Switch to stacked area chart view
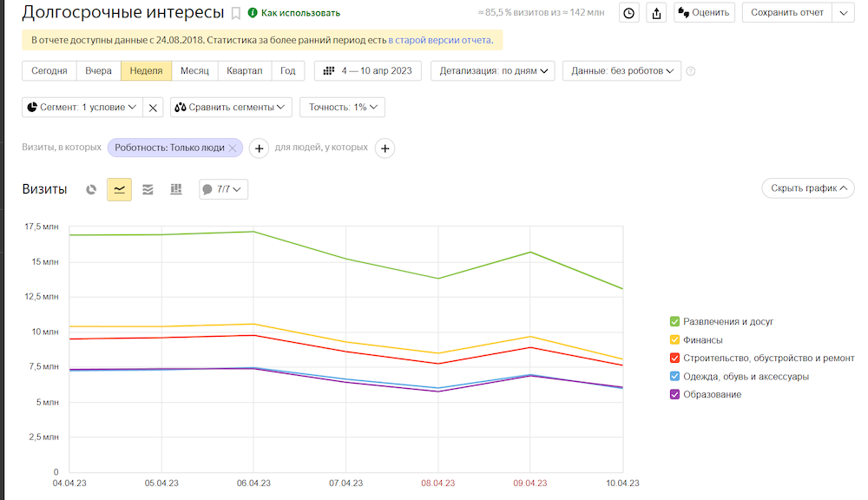The image size is (868, 500). click(148, 189)
